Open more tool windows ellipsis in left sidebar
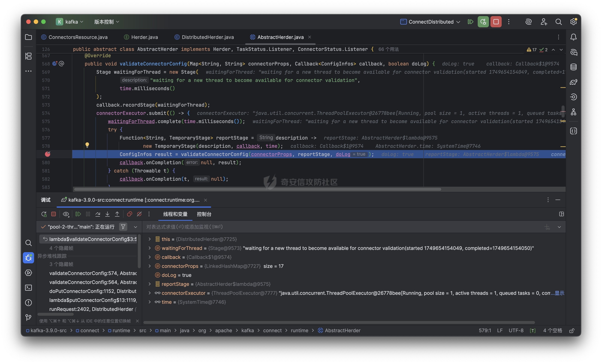This screenshot has width=602, height=364. tap(28, 71)
